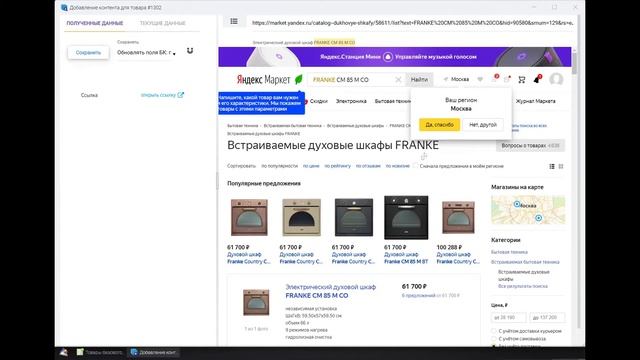Click 'Встраиваемые духовые шкафы' breadcrumb
Screen dimensions: 640x360
pyautogui.click(x=355, y=126)
